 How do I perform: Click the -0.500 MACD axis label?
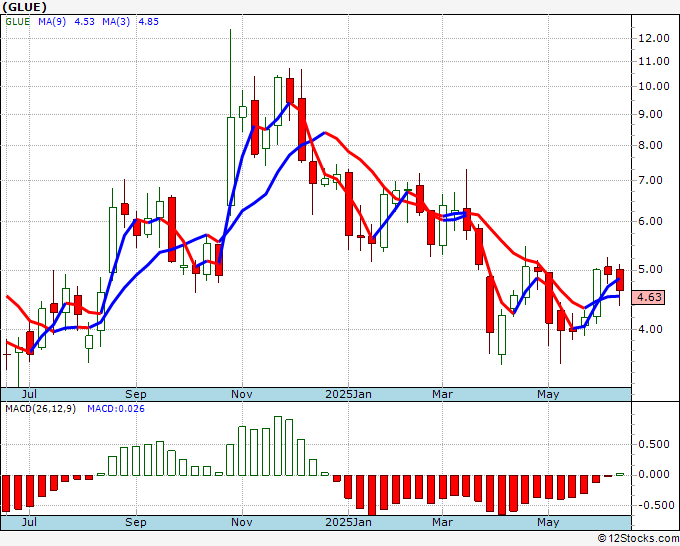click(654, 505)
